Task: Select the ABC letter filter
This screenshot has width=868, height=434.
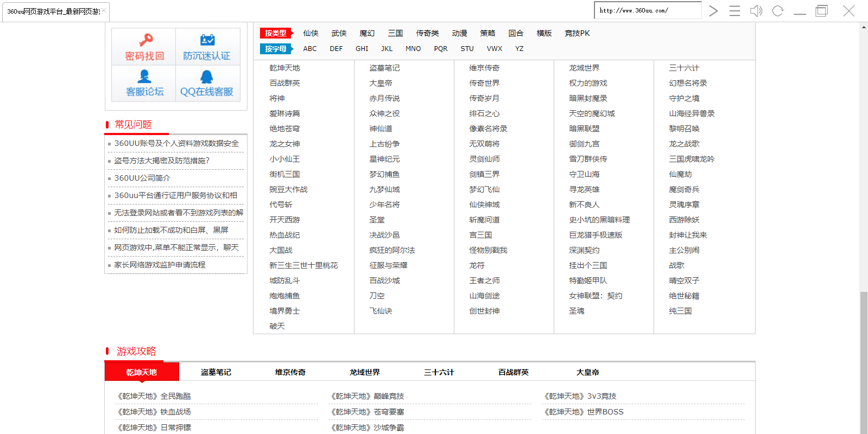Action: [x=310, y=49]
